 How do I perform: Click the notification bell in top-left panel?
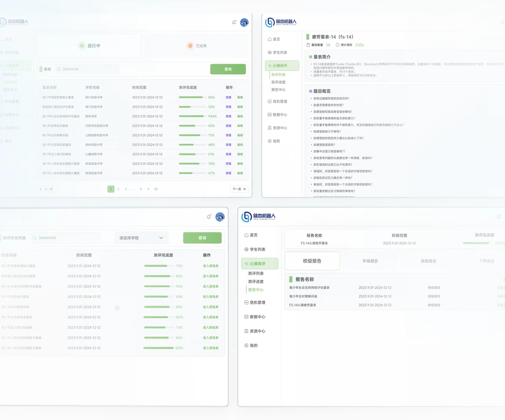coord(234,23)
